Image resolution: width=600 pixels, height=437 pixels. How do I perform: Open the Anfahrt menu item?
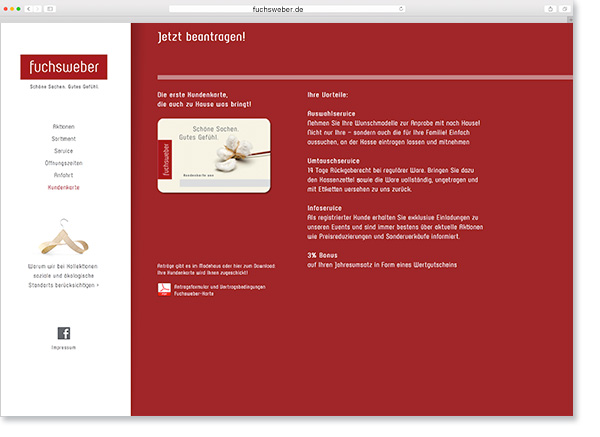point(64,175)
